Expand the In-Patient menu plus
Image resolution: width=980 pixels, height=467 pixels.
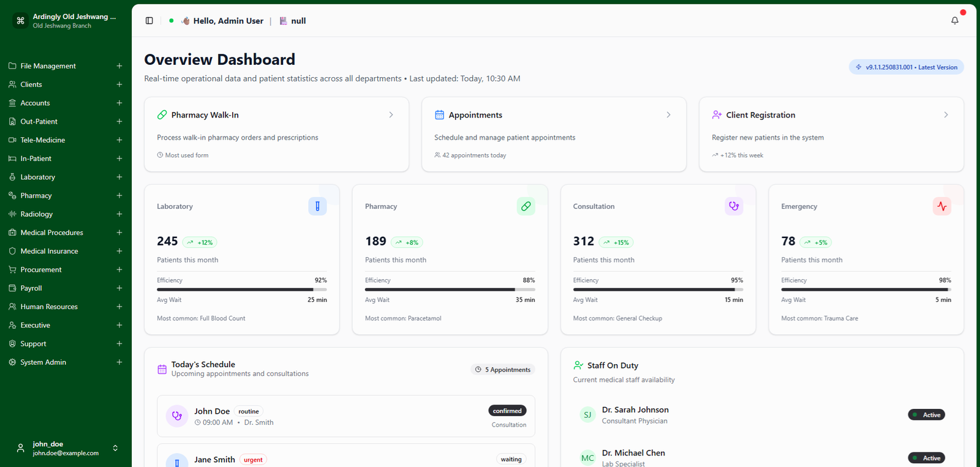119,159
